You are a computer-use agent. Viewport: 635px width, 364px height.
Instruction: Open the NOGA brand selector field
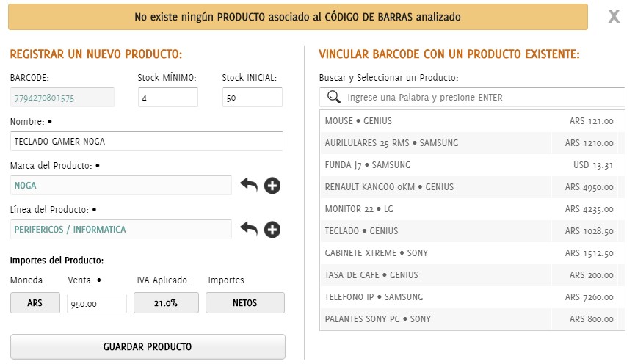(121, 186)
